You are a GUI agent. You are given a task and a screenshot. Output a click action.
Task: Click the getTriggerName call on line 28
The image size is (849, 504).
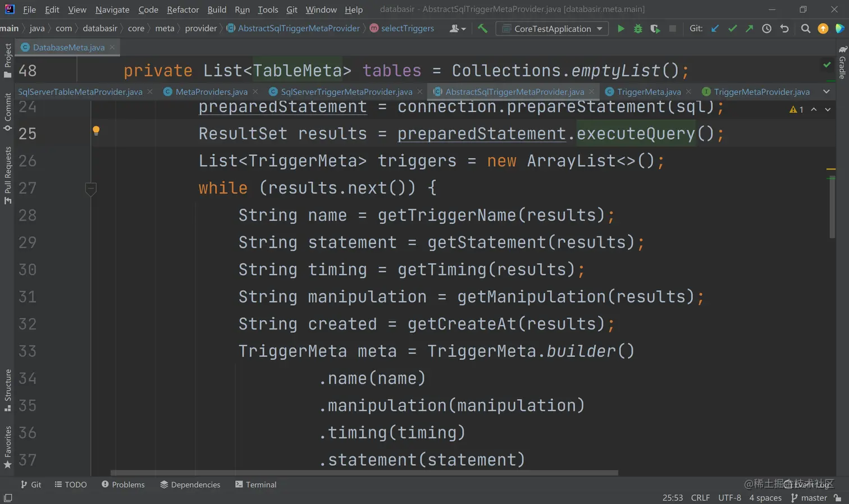coord(447,215)
